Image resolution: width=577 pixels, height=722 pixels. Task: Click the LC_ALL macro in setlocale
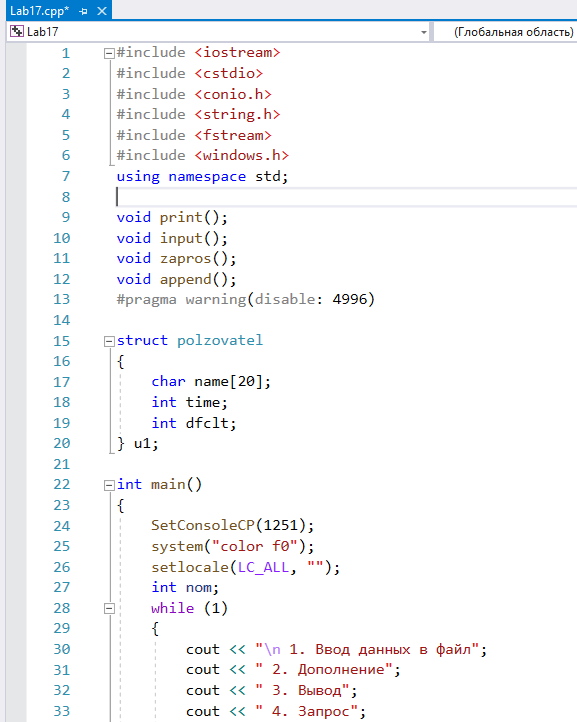[x=263, y=567]
